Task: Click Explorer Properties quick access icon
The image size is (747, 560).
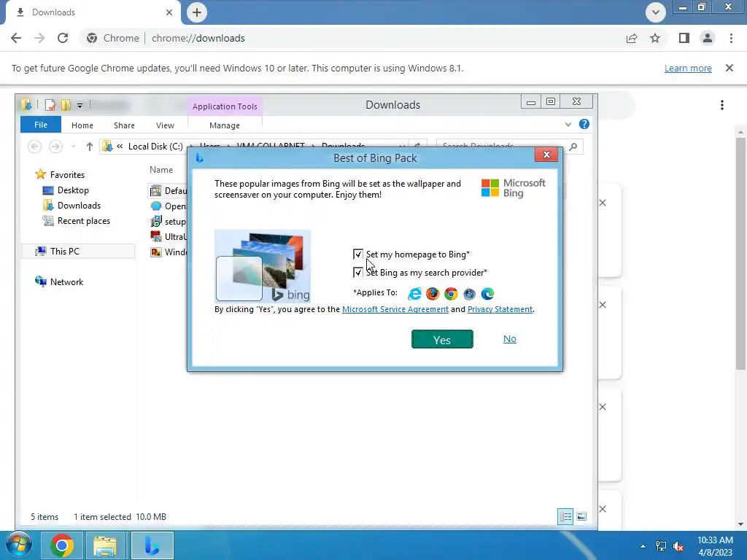Action: pos(50,105)
